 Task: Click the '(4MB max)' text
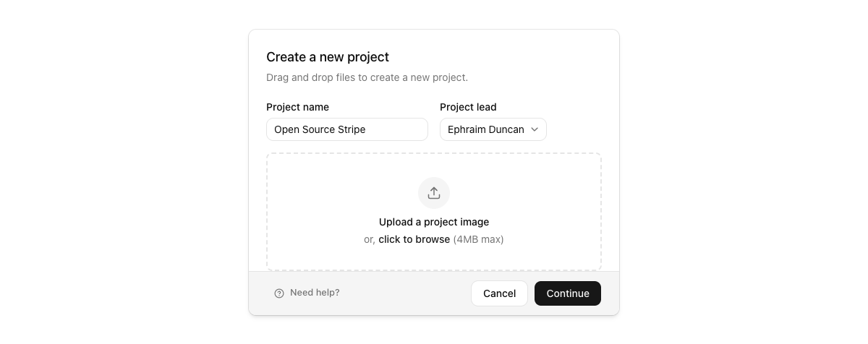[478, 239]
